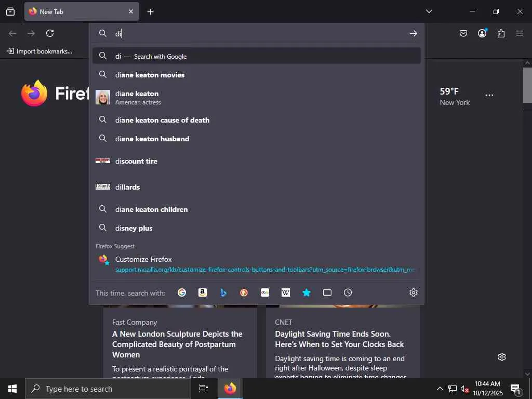The width and height of the screenshot is (532, 399).
Task: Click the taskbar clock showing 10:44 AM
Action: 487,389
